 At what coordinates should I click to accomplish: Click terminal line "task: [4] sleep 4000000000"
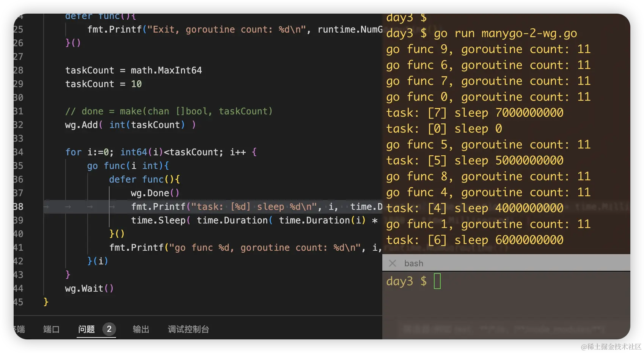pyautogui.click(x=475, y=208)
